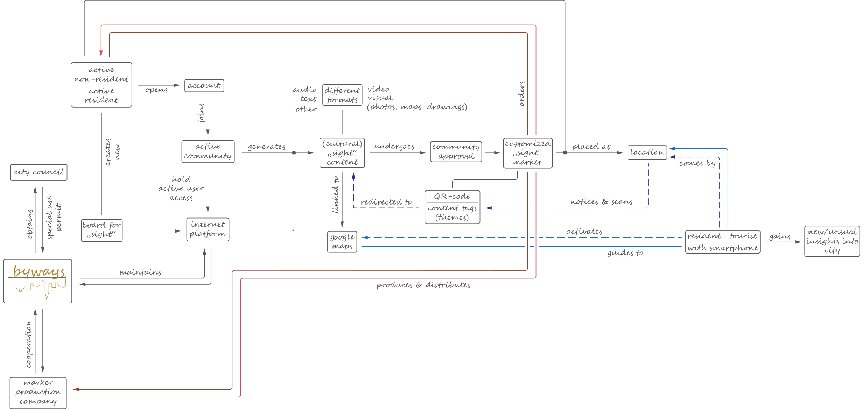Click the community approval box
This screenshot has height=409, width=868.
click(x=456, y=152)
